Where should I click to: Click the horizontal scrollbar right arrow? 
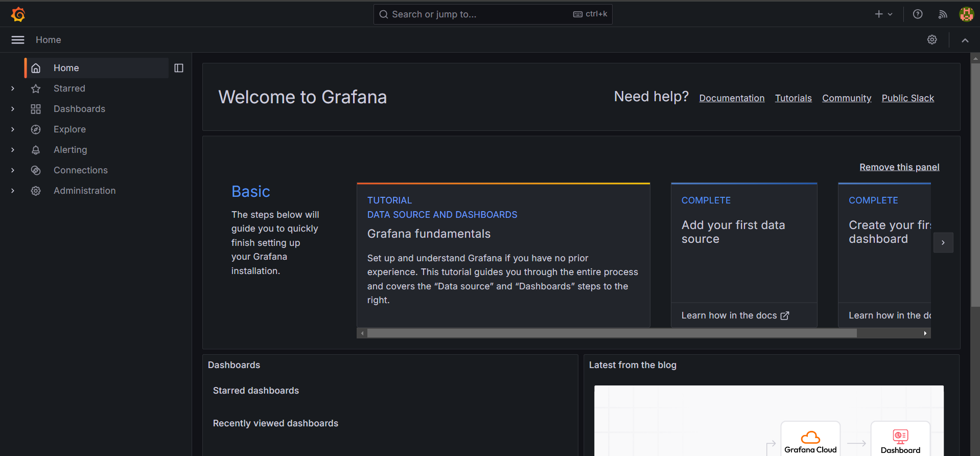click(925, 333)
